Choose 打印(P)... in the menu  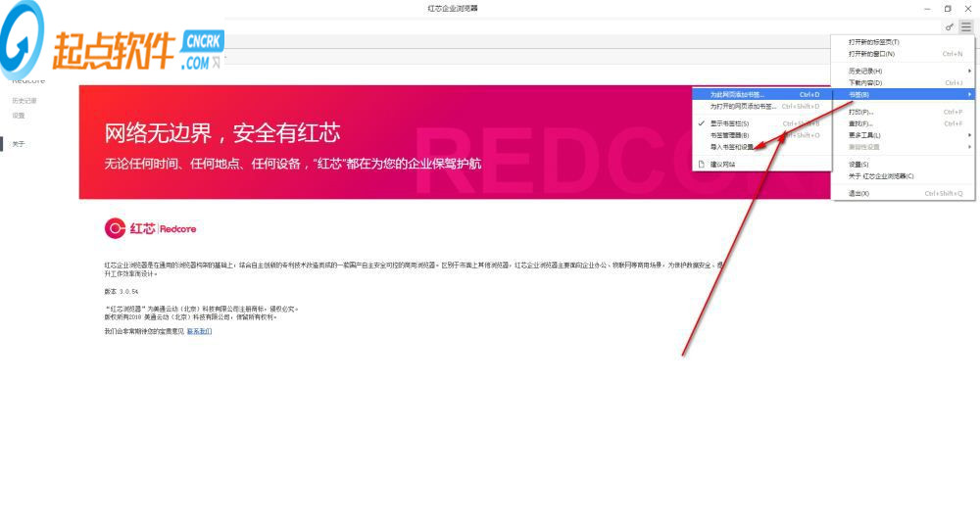pos(902,112)
